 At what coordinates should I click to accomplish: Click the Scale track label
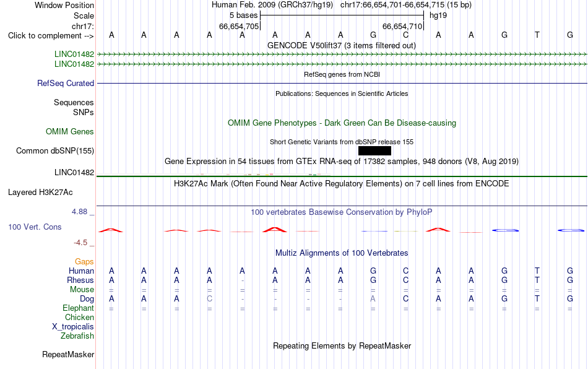[x=84, y=15]
